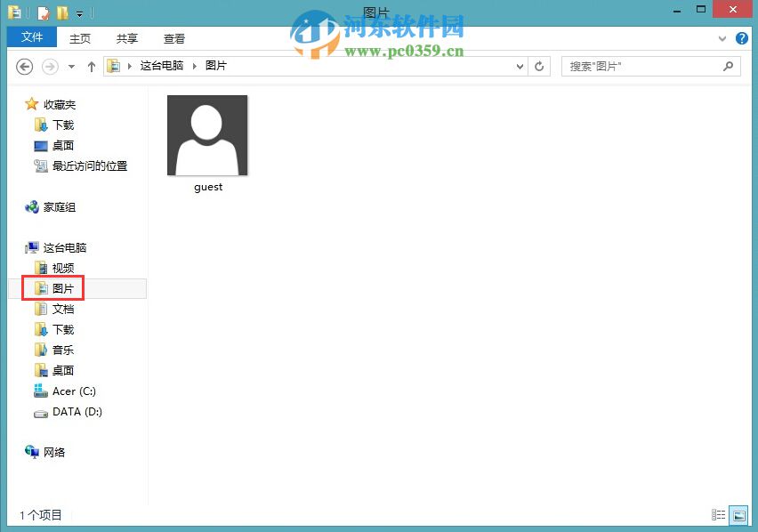Switch to details view in the status bar

tap(719, 514)
